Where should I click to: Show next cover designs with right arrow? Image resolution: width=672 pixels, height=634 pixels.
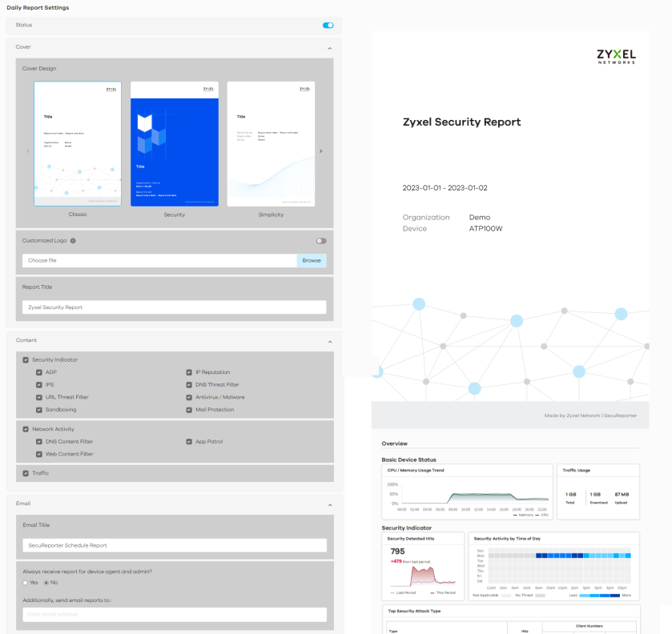tap(320, 151)
